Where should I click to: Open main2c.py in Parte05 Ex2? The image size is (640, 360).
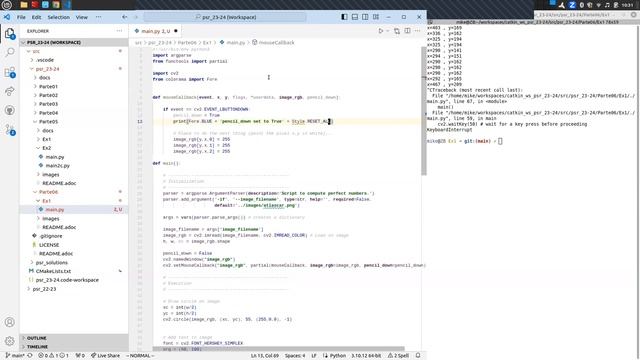57,166
